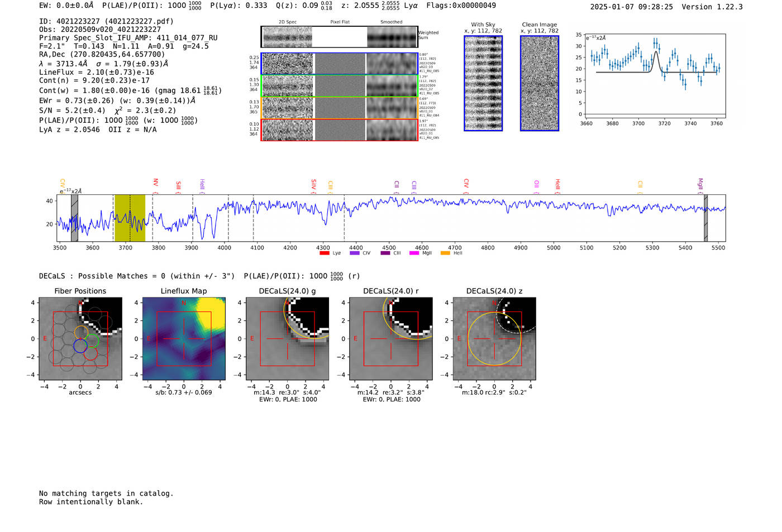782x532 pixels.
Task: Open the DECaLS(24.0) r image
Action: pos(391,338)
